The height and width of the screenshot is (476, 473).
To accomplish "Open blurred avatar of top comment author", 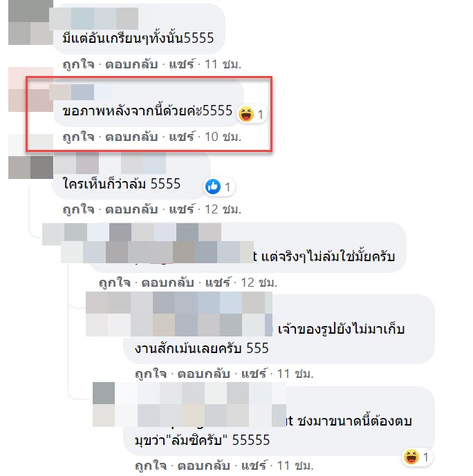I will (x=30, y=22).
